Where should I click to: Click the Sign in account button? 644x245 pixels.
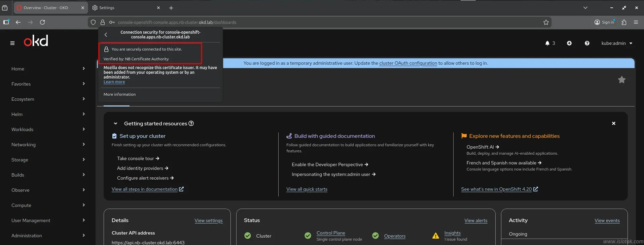point(604,22)
